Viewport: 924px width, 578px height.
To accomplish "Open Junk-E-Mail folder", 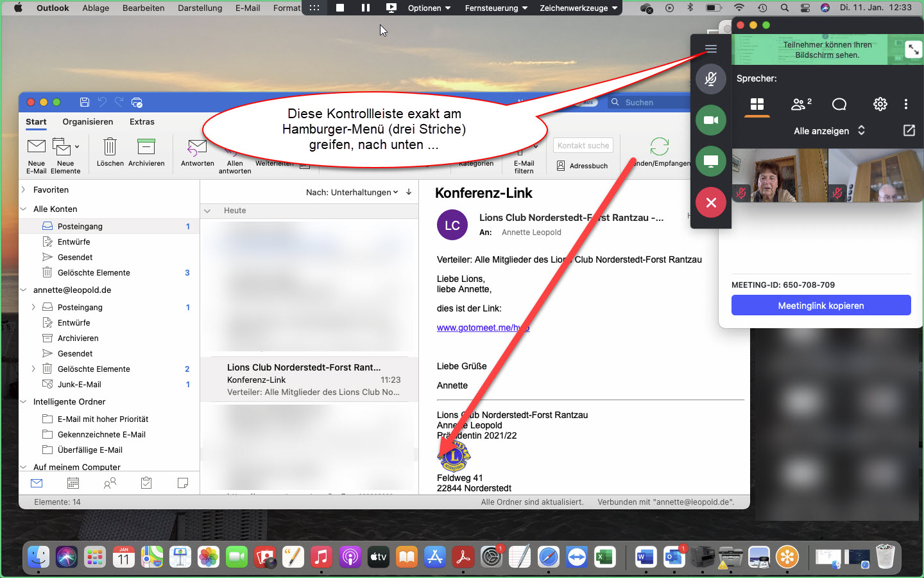I will point(109,384).
